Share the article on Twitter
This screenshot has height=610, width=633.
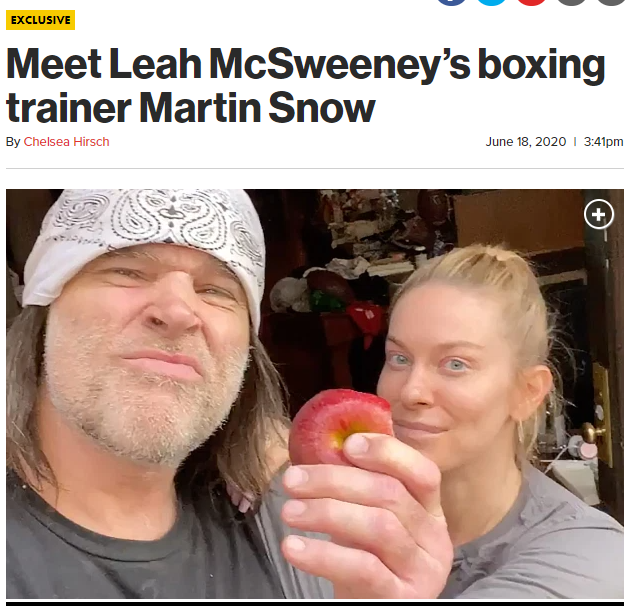pyautogui.click(x=491, y=2)
